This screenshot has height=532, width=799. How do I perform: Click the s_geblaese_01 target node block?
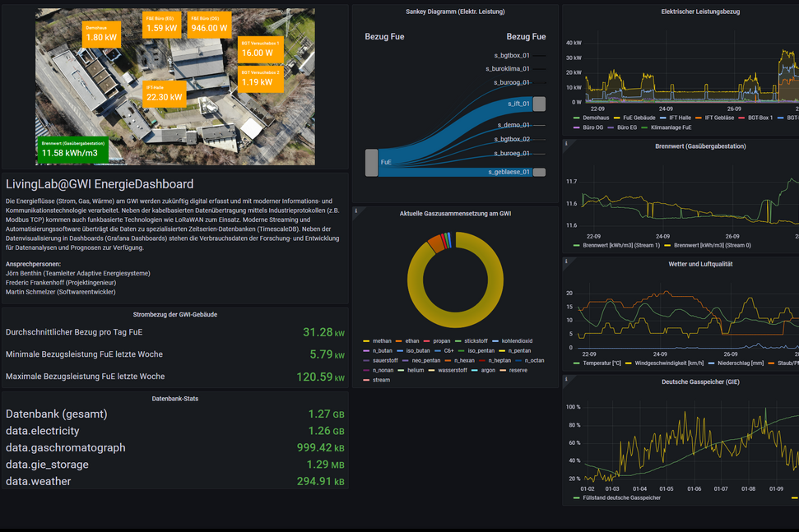pyautogui.click(x=539, y=172)
